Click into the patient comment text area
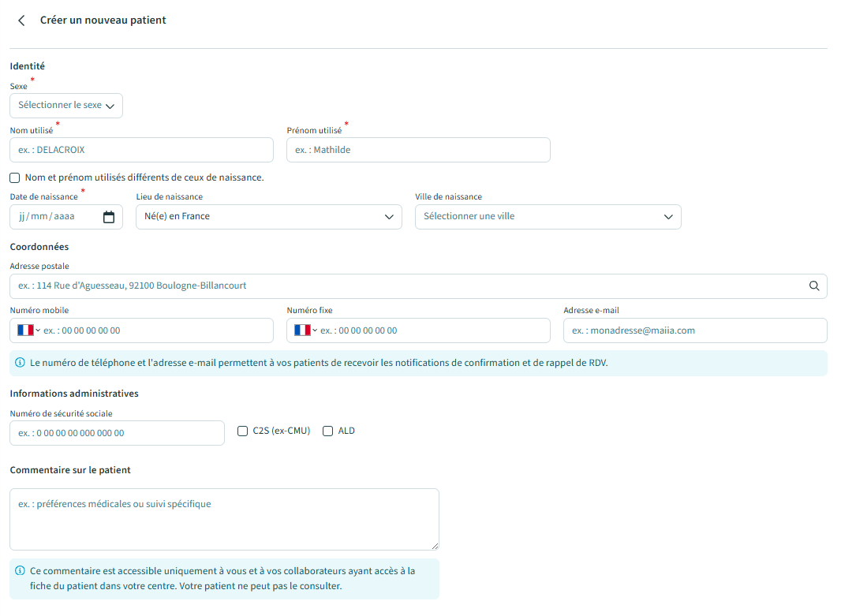841x616 pixels. tap(224, 519)
